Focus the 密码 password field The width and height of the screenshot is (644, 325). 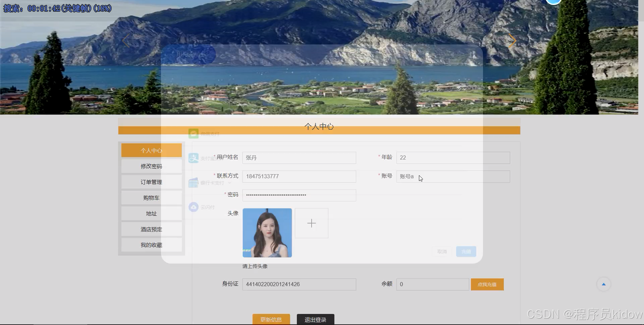tap(299, 195)
